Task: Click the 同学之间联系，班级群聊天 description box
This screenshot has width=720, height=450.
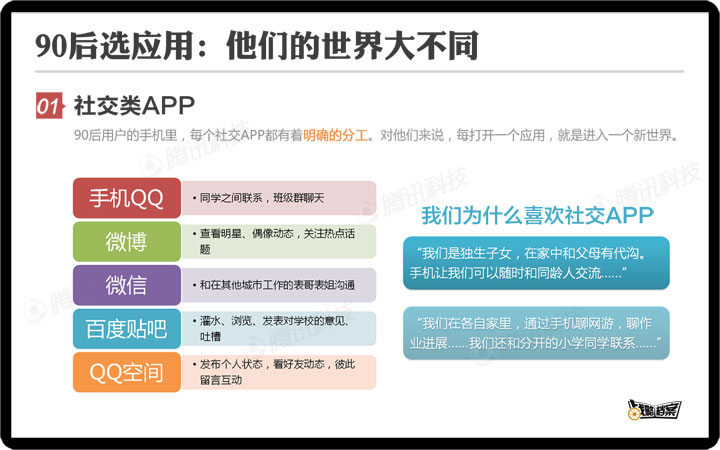Action: pyautogui.click(x=279, y=198)
